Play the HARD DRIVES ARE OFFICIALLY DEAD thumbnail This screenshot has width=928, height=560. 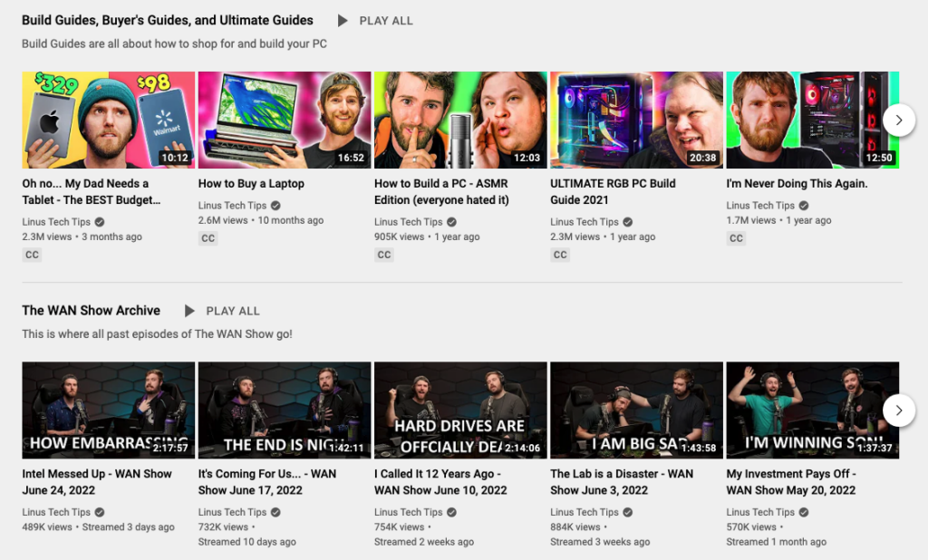[459, 410]
